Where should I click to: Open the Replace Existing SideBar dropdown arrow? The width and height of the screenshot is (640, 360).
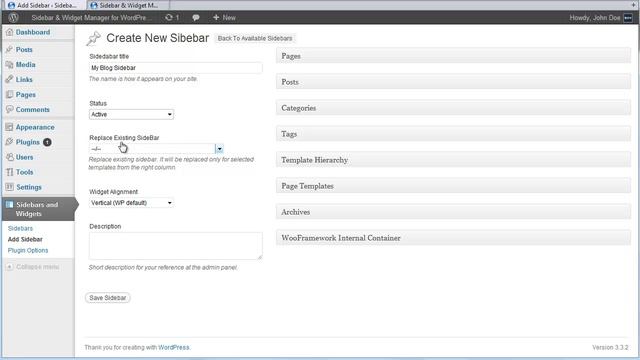(x=219, y=149)
